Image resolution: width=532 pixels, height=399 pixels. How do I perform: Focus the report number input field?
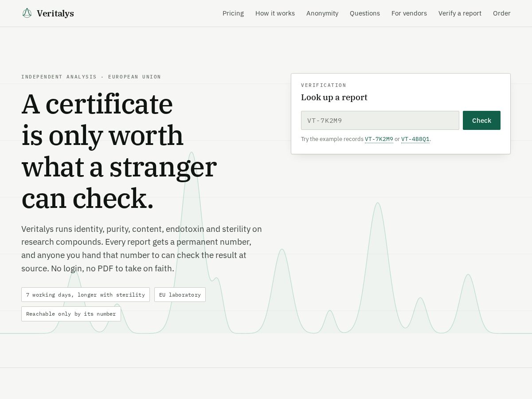click(380, 121)
